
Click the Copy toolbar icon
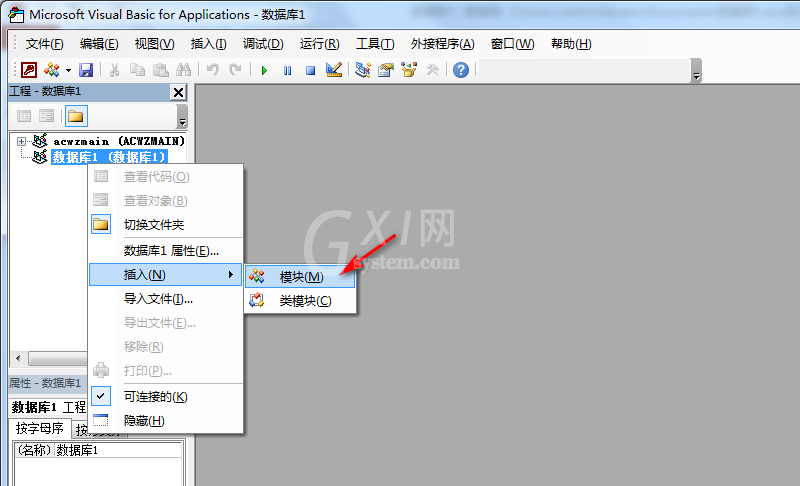(x=137, y=70)
